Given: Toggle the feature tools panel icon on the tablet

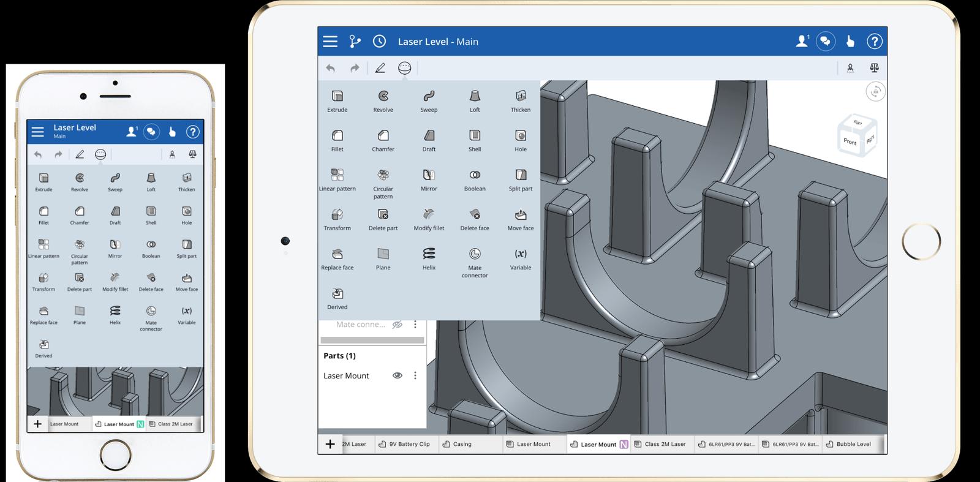Looking at the screenshot, I should (x=404, y=68).
